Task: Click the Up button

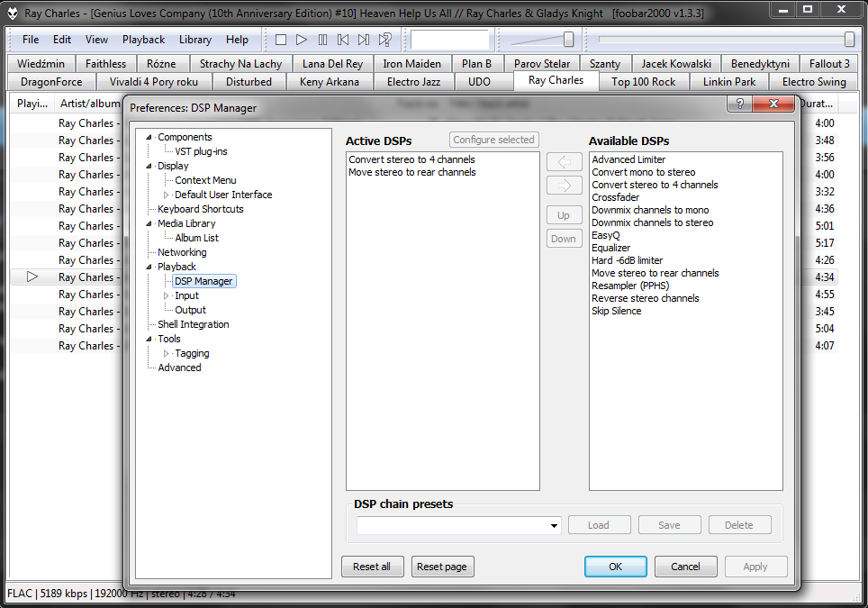Action: pyautogui.click(x=564, y=215)
